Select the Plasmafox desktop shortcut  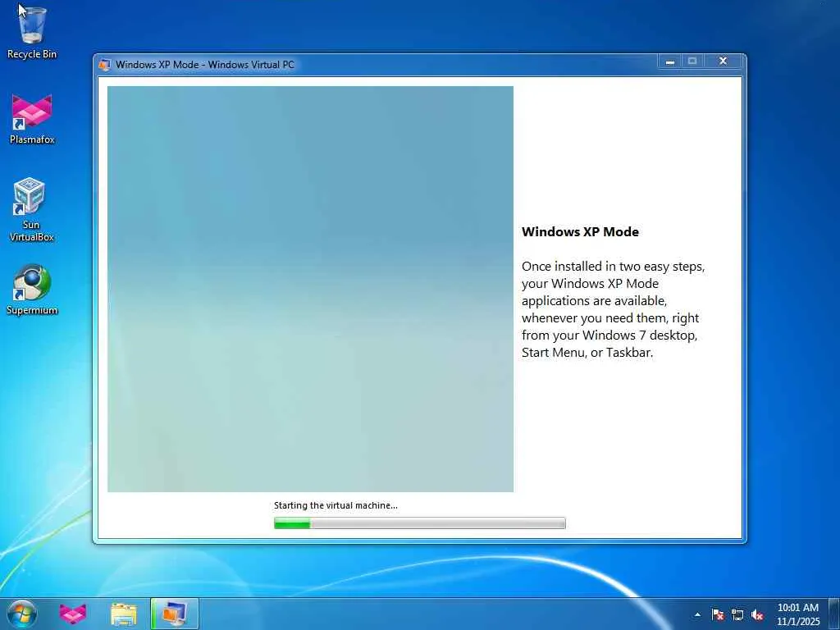pyautogui.click(x=32, y=119)
